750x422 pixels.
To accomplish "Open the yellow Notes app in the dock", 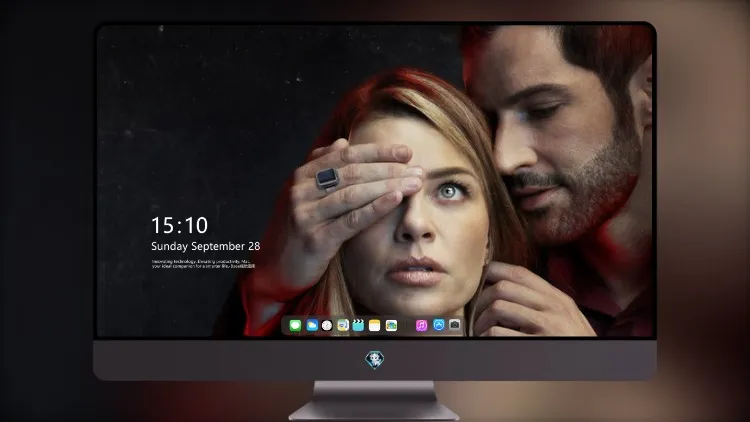I will coord(375,325).
